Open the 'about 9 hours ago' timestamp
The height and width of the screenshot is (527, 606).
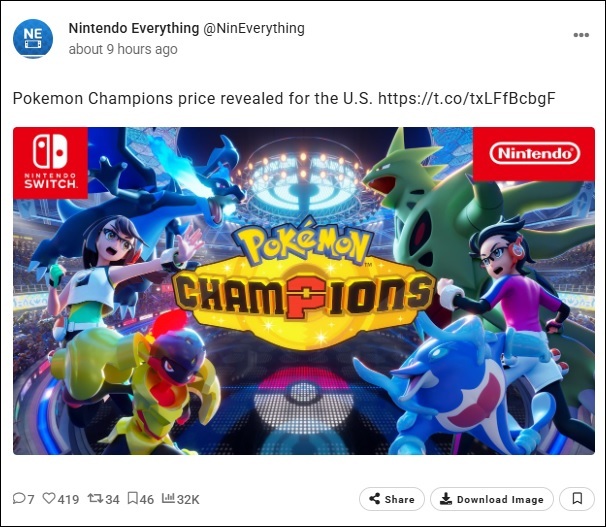pyautogui.click(x=123, y=49)
